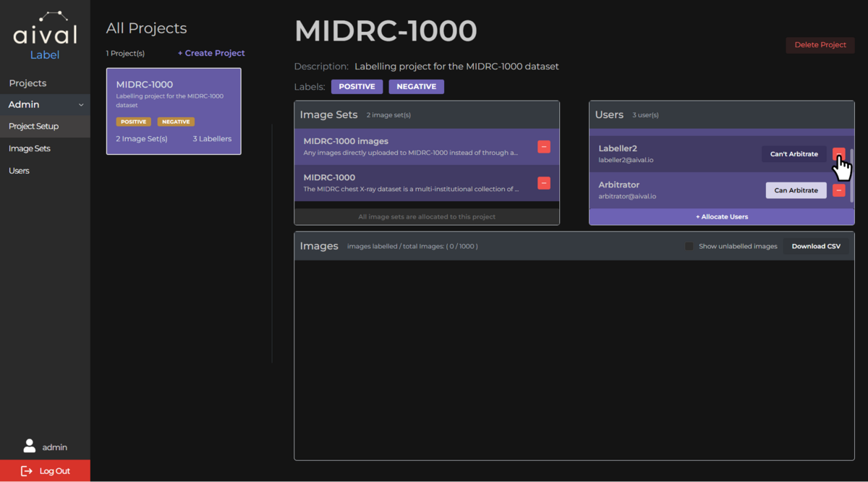The image size is (868, 482).
Task: Remove MIDRC-1000 images set with minus icon
Action: click(x=544, y=147)
